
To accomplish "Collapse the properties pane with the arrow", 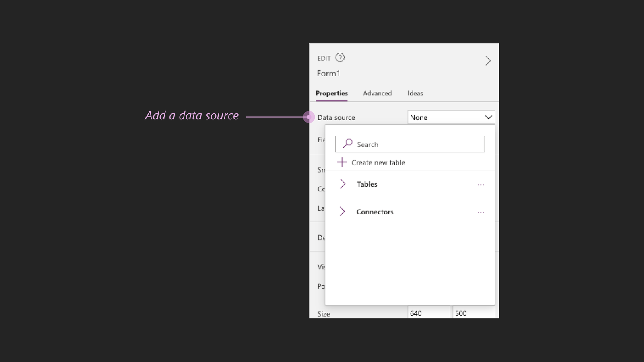I will (x=488, y=61).
